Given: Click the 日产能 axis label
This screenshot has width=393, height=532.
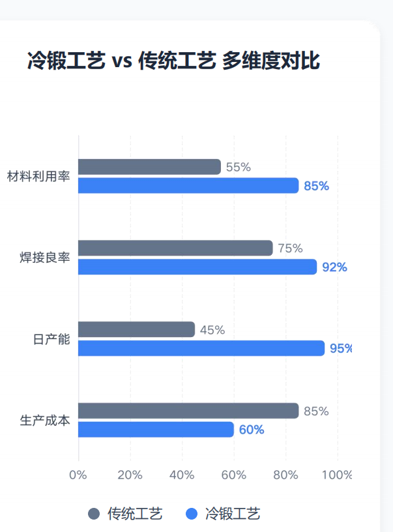Looking at the screenshot, I should click(51, 339).
